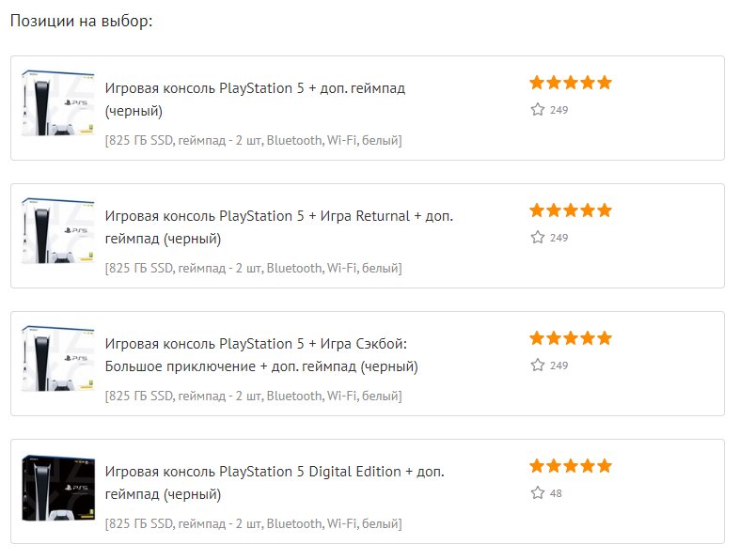Click the 48 reviews count
Screen dimensions: 739x560
tap(556, 493)
